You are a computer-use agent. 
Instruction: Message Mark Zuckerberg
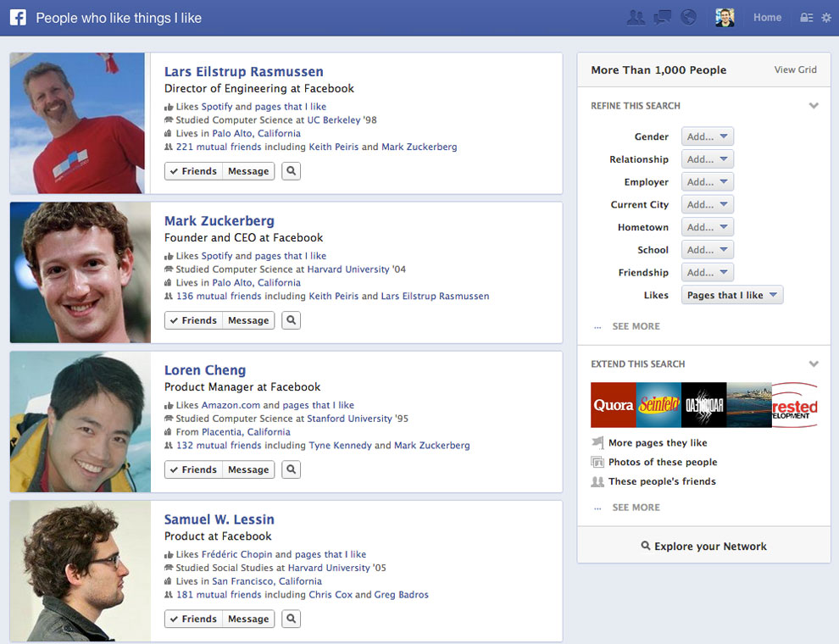point(248,320)
